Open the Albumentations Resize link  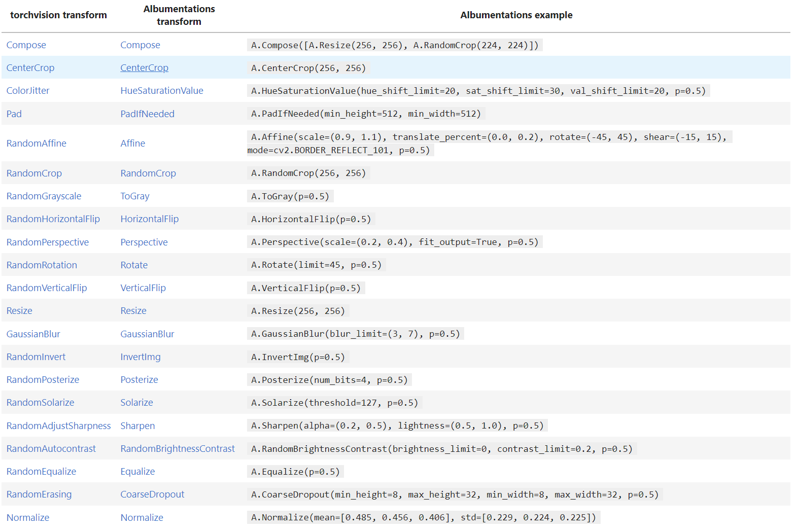pyautogui.click(x=133, y=311)
